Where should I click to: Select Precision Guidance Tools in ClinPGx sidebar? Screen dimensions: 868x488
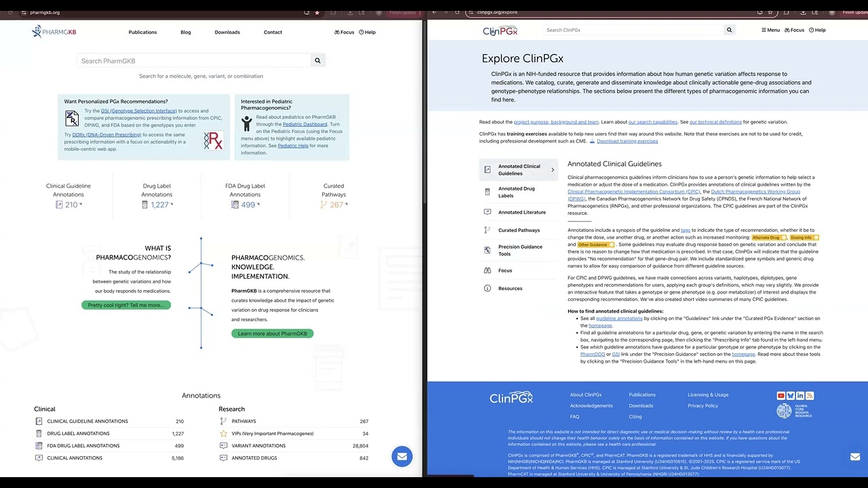point(520,250)
